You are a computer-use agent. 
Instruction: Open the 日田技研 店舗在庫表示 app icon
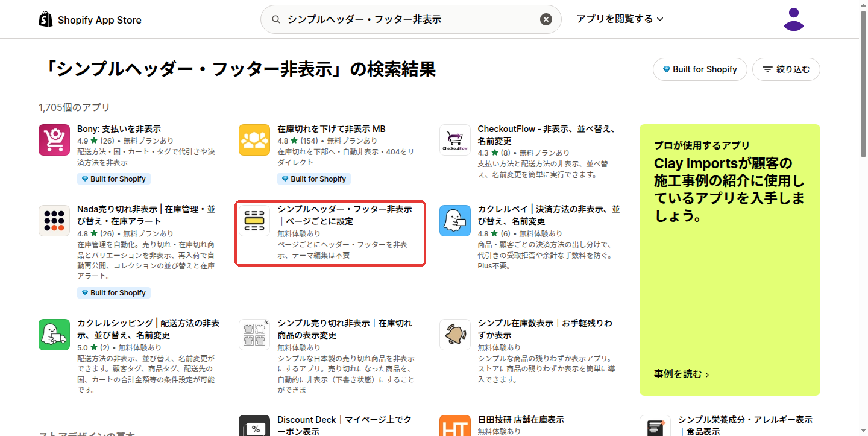[455, 426]
